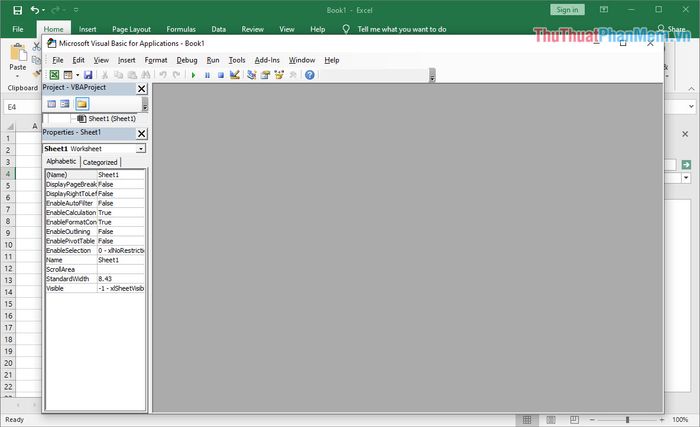Open Properties Window icon in VBA toolbar
Image resolution: width=700 pixels, height=427 pixels.
tap(265, 75)
